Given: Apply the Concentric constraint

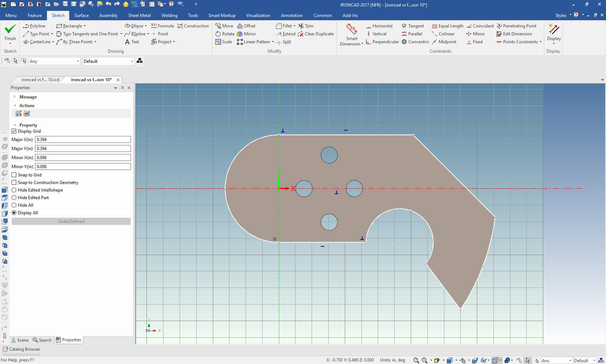Looking at the screenshot, I should pos(415,42).
